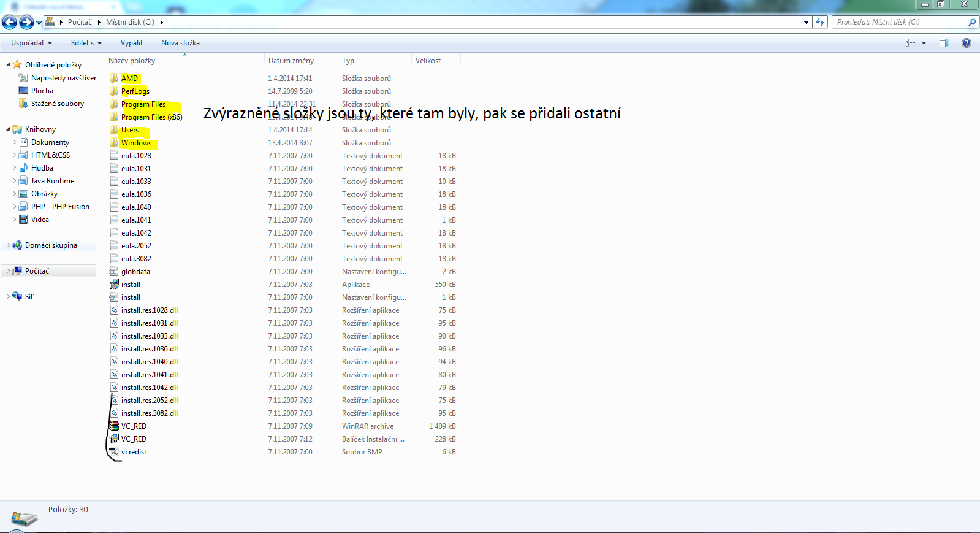Viewport: 980px width, 533px height.
Task: Sort by Datum změny column header
Action: [x=291, y=61]
